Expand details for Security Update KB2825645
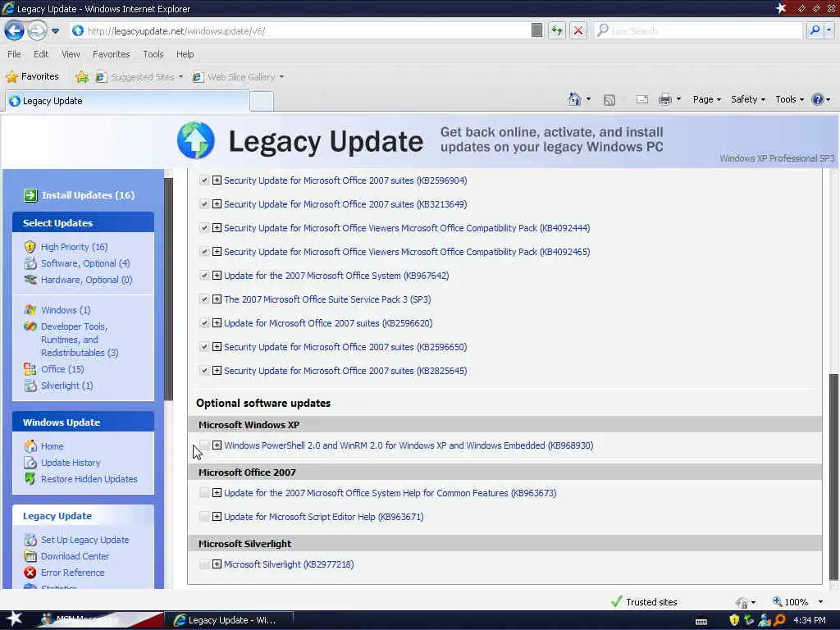 pyautogui.click(x=217, y=370)
